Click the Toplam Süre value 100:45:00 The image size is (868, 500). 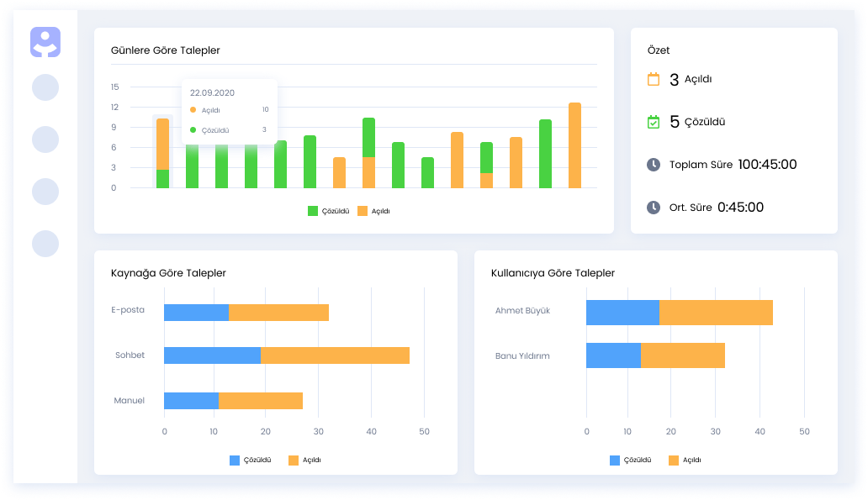click(x=767, y=165)
